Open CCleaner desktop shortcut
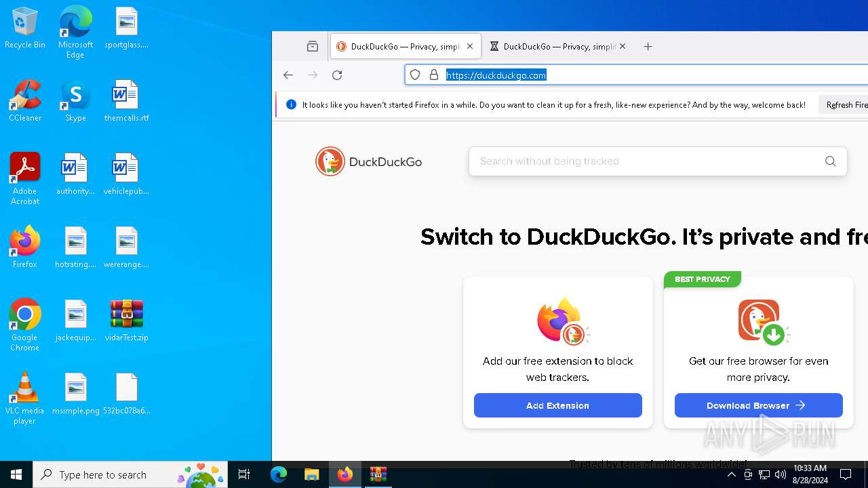Viewport: 868px width, 488px height. pos(25,102)
